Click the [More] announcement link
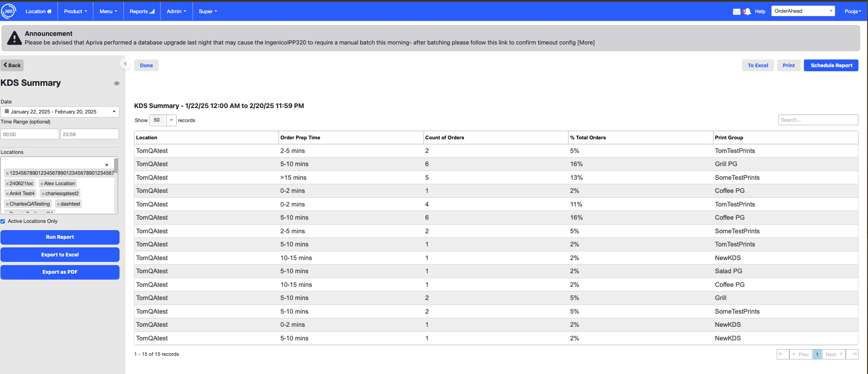 click(x=586, y=43)
